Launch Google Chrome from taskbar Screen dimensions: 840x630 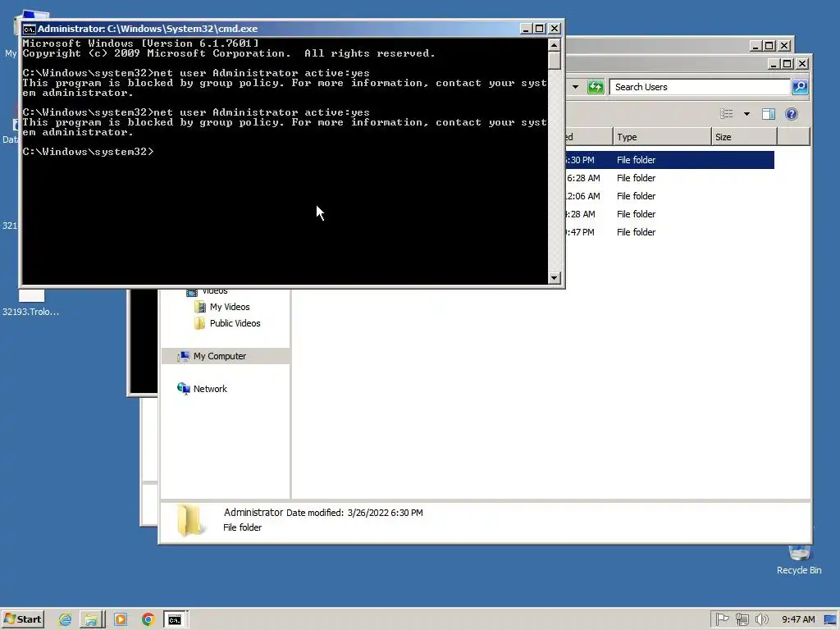pos(148,620)
